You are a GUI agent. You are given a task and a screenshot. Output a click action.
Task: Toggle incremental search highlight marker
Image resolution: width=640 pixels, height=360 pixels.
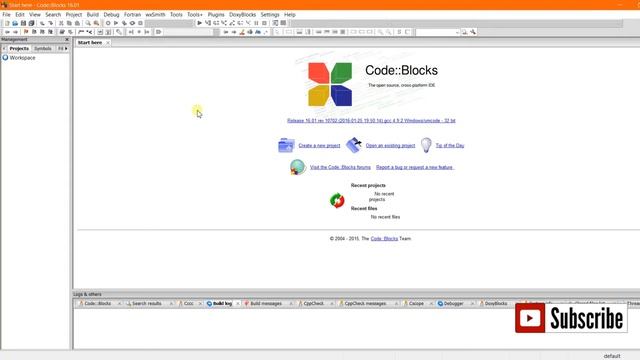(242, 32)
